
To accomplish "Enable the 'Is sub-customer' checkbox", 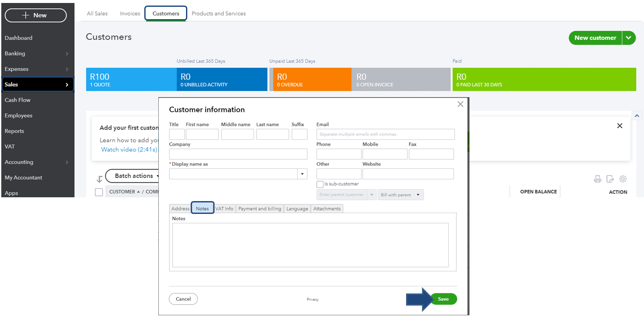I will (320, 184).
